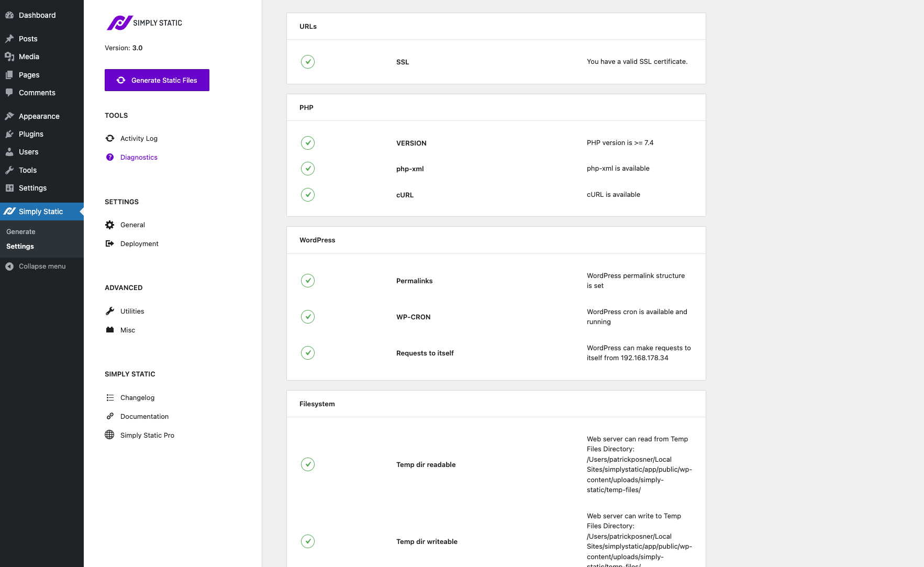The width and height of the screenshot is (924, 567).
Task: Click the Activity Log refresh icon
Action: point(110,138)
